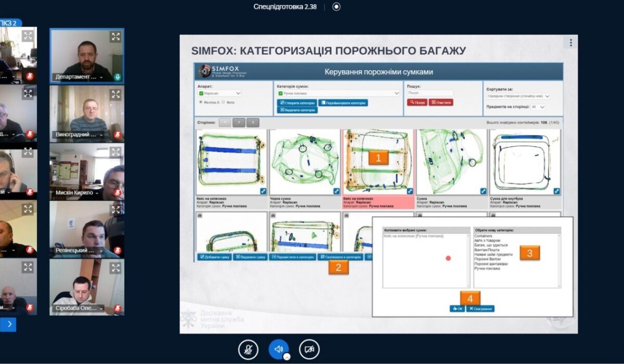Select Containers category in list

tap(483, 236)
